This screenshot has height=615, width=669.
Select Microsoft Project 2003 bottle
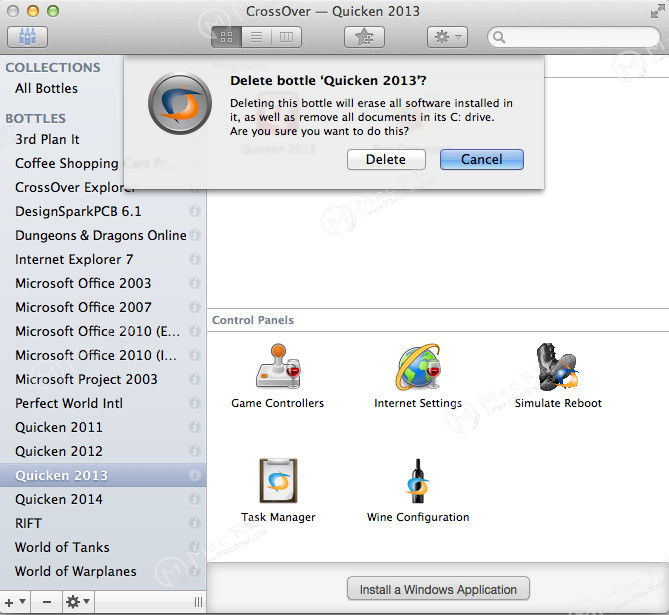(103, 379)
